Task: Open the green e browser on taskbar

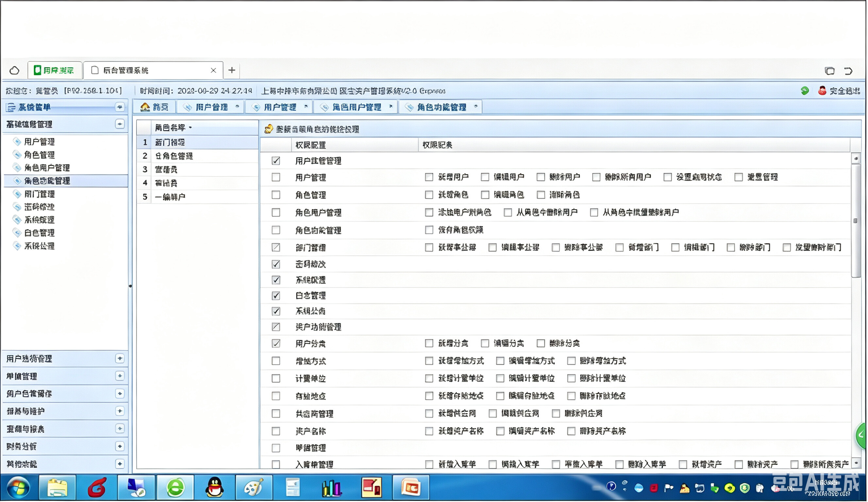Action: pyautogui.click(x=175, y=488)
